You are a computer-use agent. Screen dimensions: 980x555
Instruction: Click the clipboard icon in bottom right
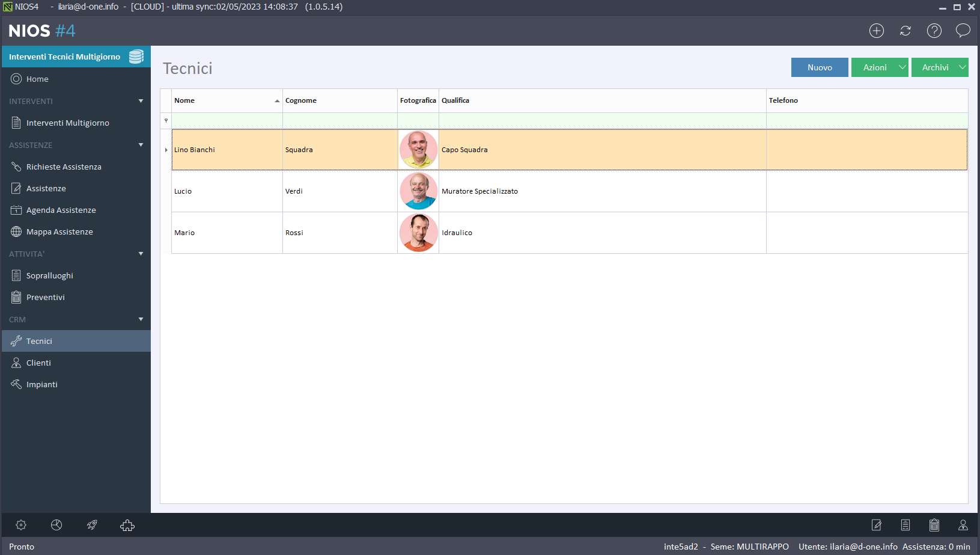pos(934,525)
